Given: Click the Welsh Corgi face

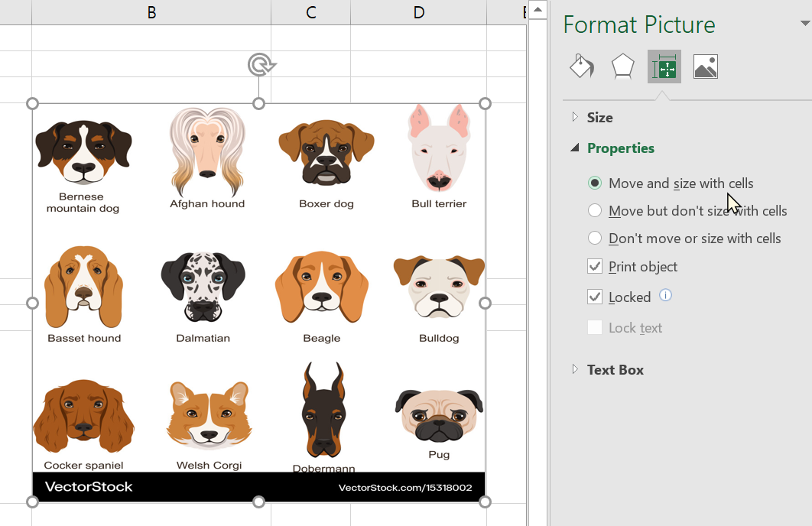Looking at the screenshot, I should click(209, 416).
